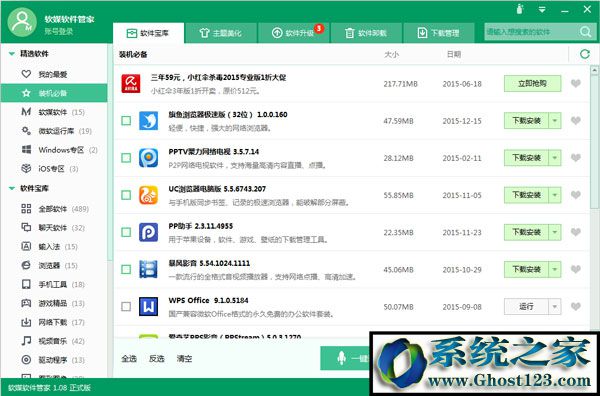
Task: Check the box for PPTV聚力网络电视
Action: [x=126, y=158]
